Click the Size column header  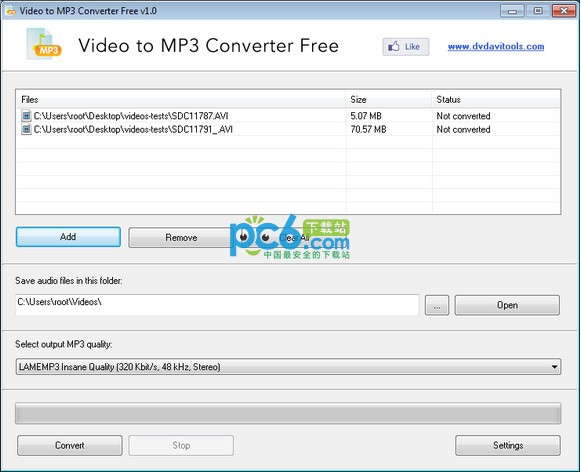389,100
